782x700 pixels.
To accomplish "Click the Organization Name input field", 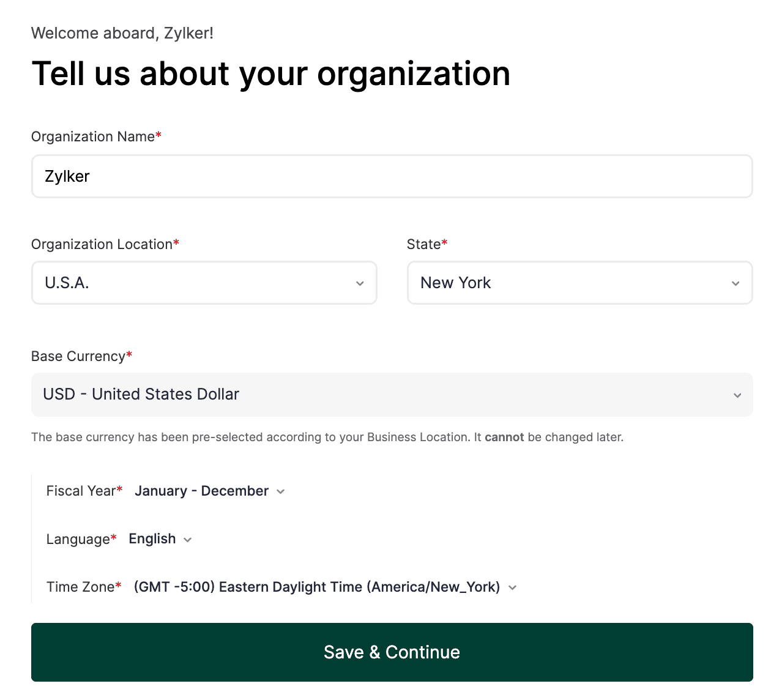I will [392, 176].
